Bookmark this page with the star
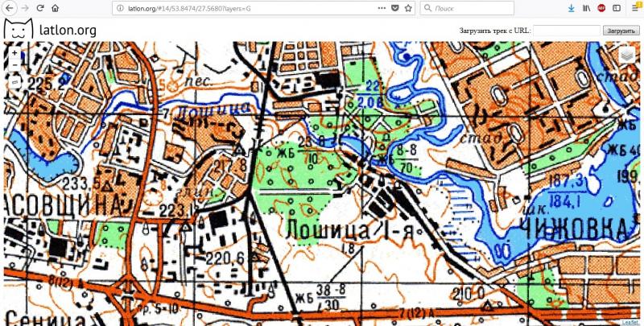The height and width of the screenshot is (326, 644). click(408, 8)
